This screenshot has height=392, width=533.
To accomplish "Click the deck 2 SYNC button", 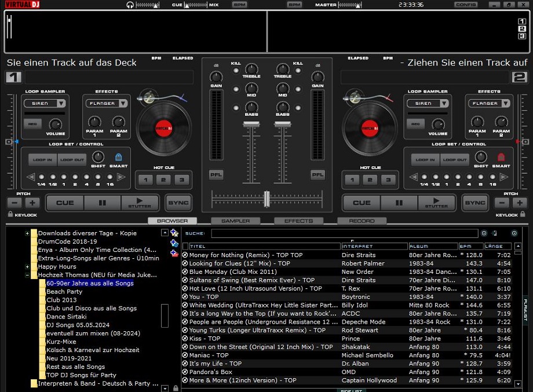I will [x=475, y=203].
